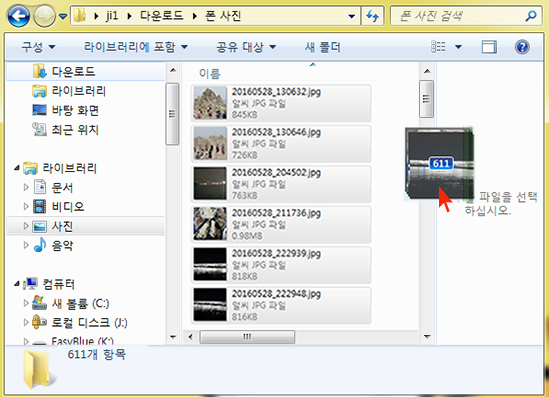Select the 폰 사진 breadcrumb in address bar
549x397 pixels.
coord(223,16)
